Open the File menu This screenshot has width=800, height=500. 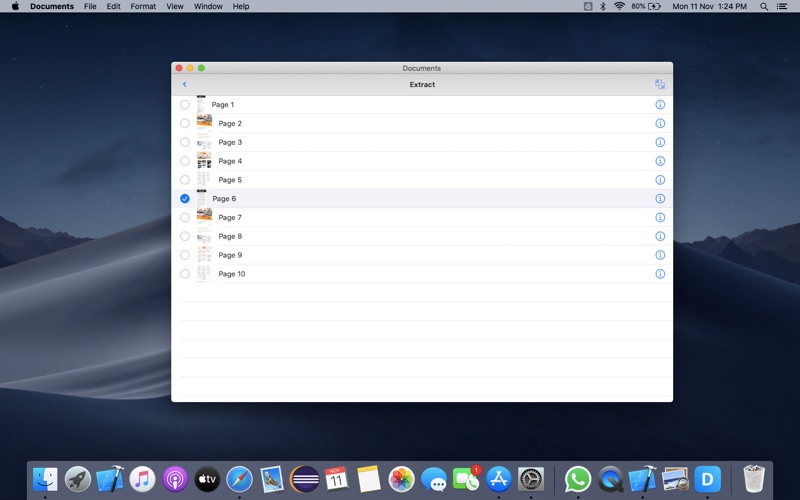coord(90,6)
